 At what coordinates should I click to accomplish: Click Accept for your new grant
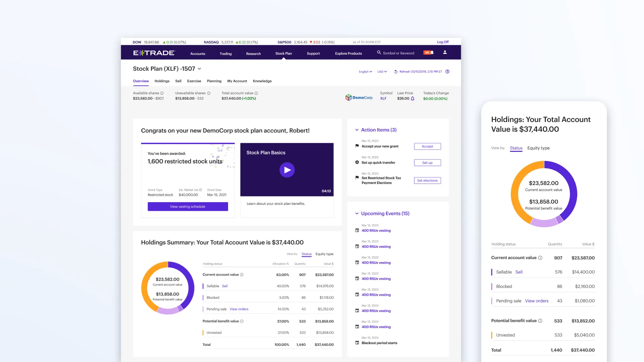[x=427, y=146]
